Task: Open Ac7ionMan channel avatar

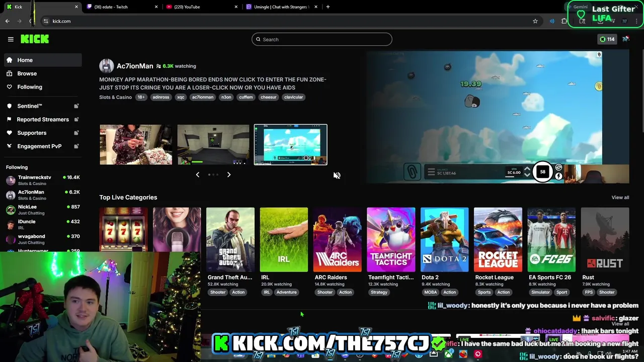Action: click(x=106, y=66)
